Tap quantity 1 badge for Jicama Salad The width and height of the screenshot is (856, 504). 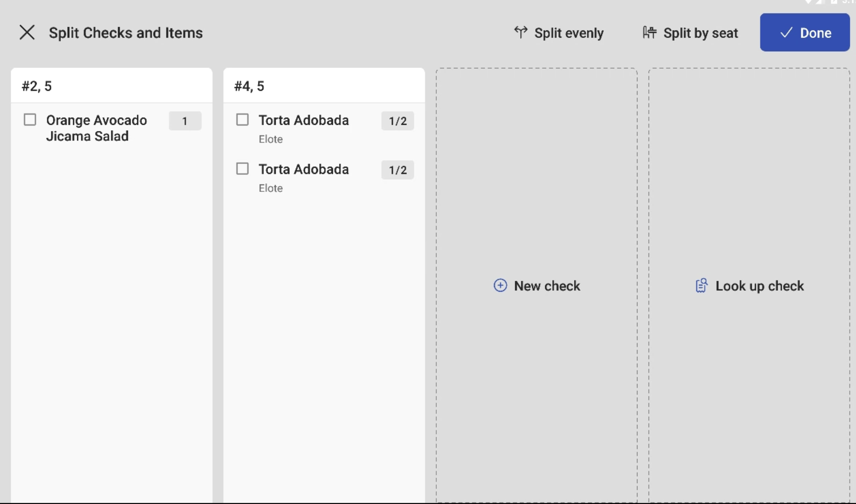click(185, 121)
